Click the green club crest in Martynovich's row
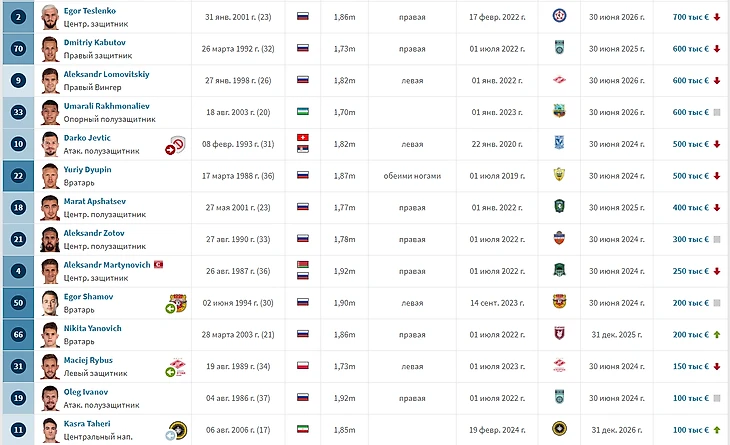The height and width of the screenshot is (445, 730). pos(559,271)
